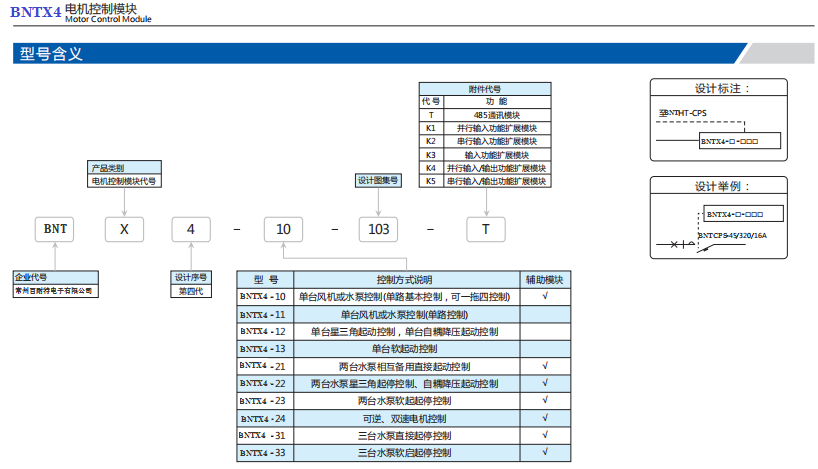This screenshot has height=469, width=818.
Task: Click the design sequence box showing 4
Action: pyautogui.click(x=190, y=229)
